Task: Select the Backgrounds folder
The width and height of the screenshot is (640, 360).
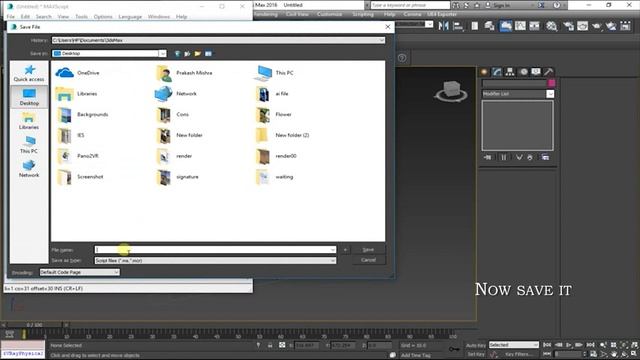Action: pyautogui.click(x=82, y=114)
